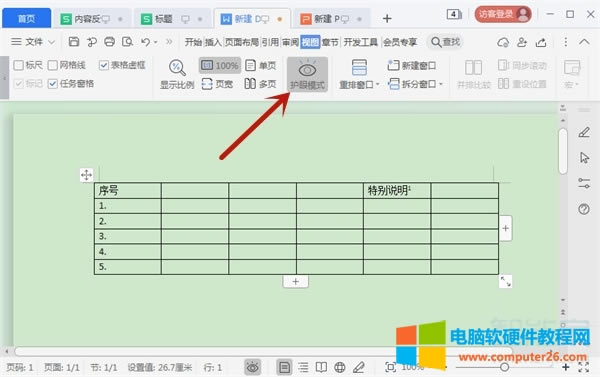Open the 文件 menu dropdown

[33, 42]
